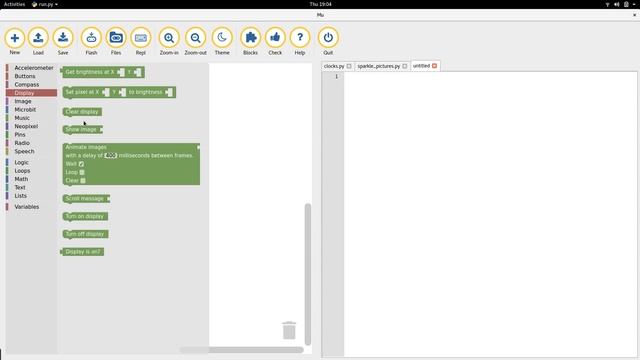
Task: Select the Compass block category
Action: tap(27, 84)
